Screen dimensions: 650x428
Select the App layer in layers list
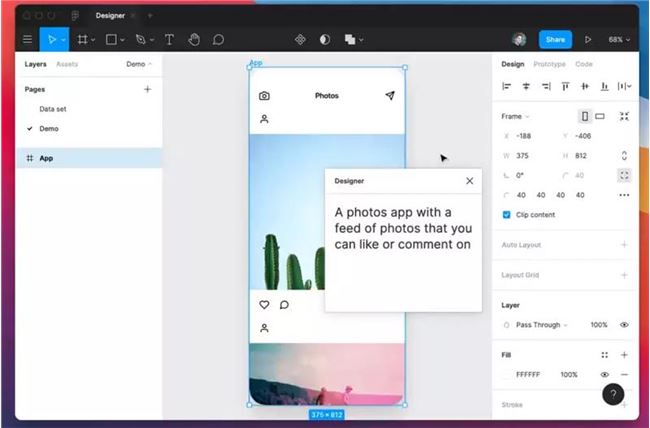coord(89,158)
